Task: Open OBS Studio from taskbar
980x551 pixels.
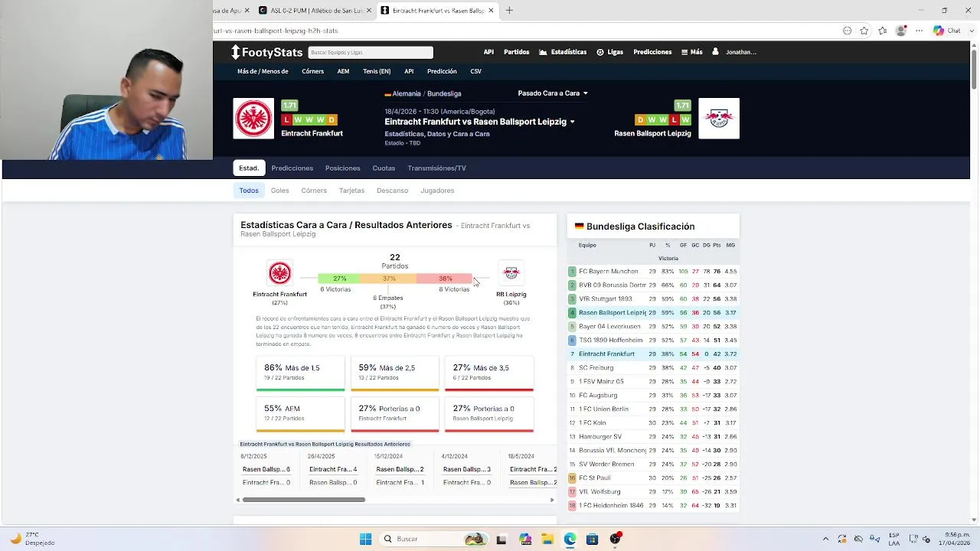Action: click(615, 539)
